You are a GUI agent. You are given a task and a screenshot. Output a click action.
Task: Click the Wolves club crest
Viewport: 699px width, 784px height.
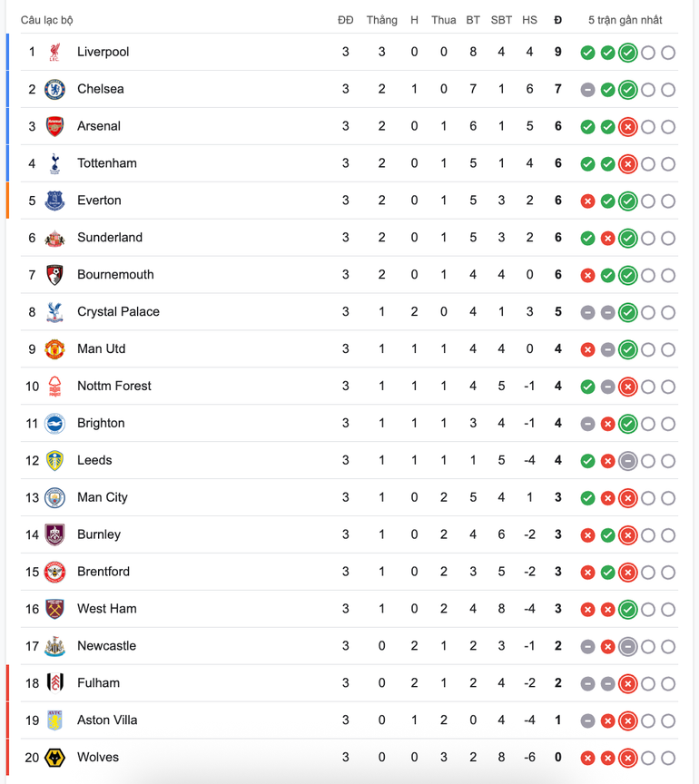click(54, 758)
